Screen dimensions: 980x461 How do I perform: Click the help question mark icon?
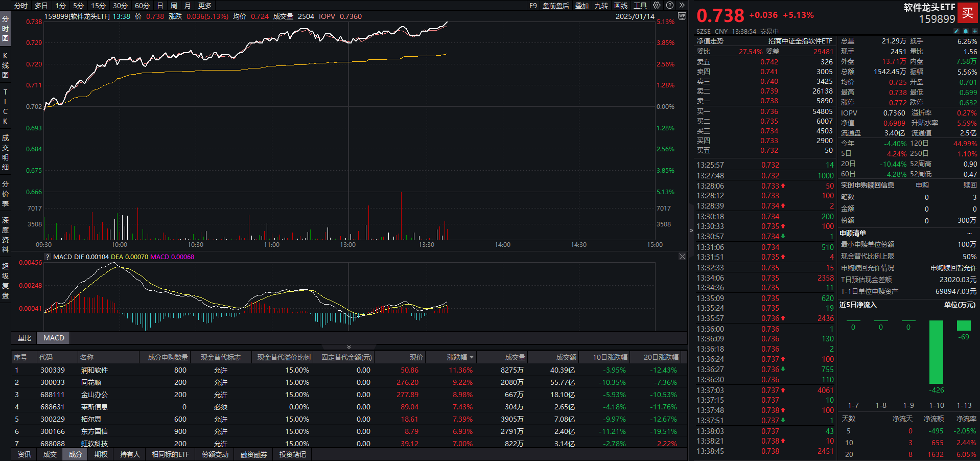[670, 5]
